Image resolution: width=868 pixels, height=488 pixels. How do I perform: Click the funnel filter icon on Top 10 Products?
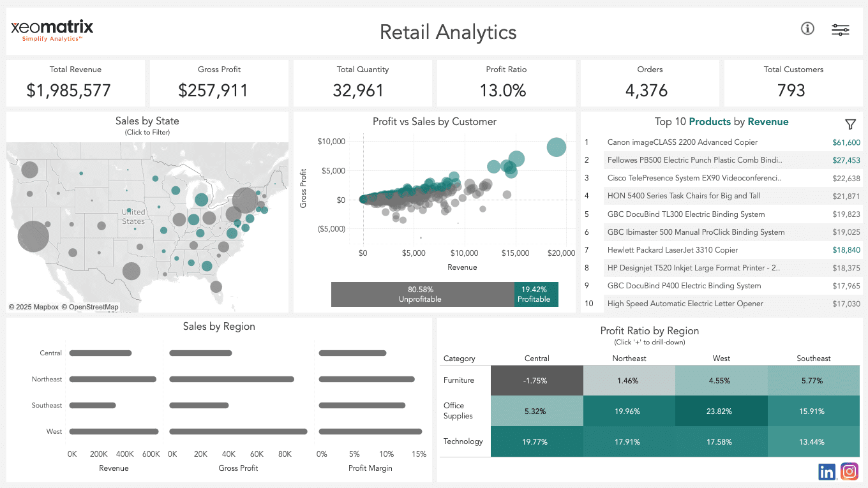[x=850, y=124]
